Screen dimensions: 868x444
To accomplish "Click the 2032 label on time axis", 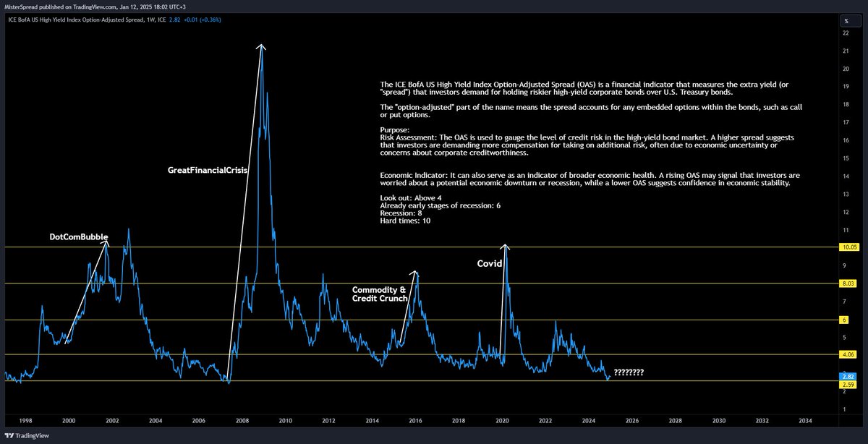I will [x=762, y=419].
